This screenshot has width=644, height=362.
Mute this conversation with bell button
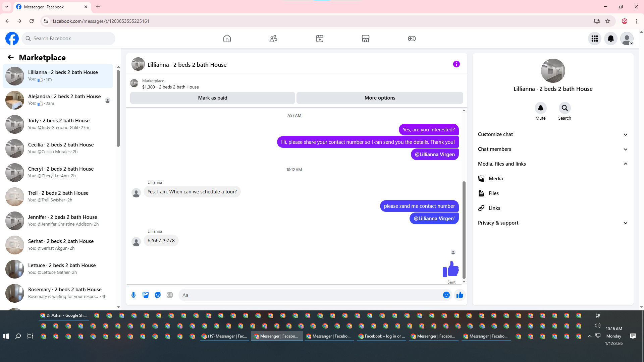(540, 108)
